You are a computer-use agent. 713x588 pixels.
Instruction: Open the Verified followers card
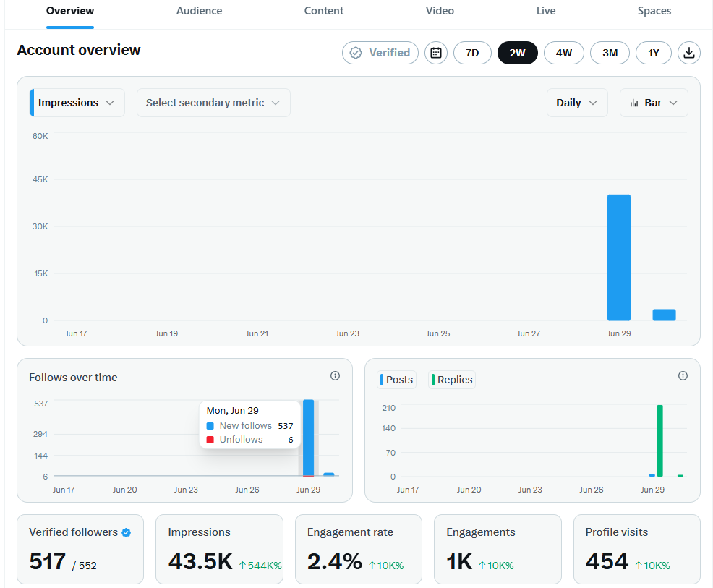coord(80,550)
